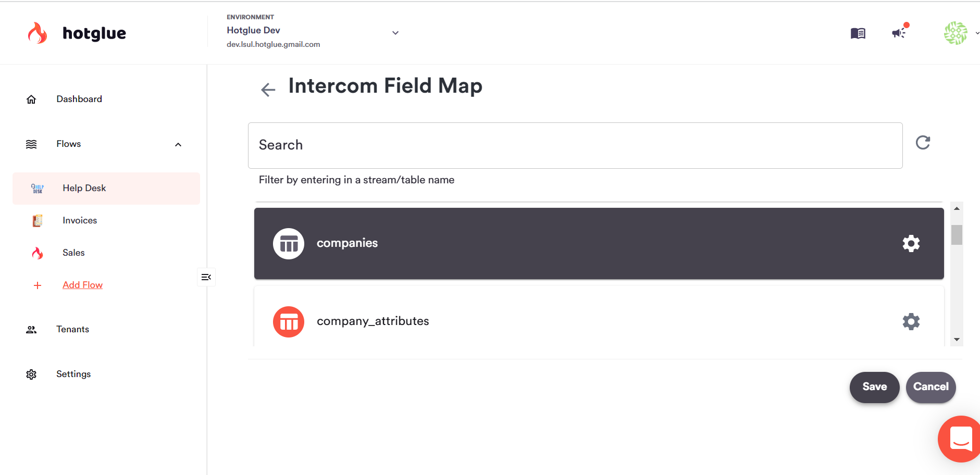Viewport: 980px width, 475px height.
Task: Click the Intercom Field Map heading
Action: pos(385,86)
